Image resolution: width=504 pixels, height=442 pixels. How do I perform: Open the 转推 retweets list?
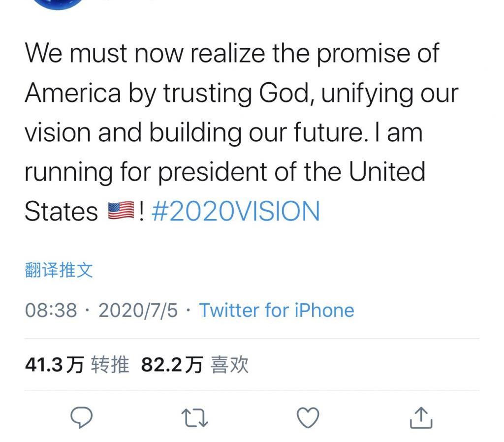pyautogui.click(x=110, y=365)
